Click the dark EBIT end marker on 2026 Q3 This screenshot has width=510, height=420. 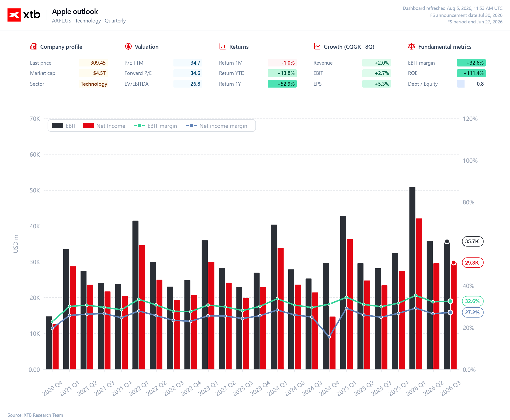click(447, 241)
